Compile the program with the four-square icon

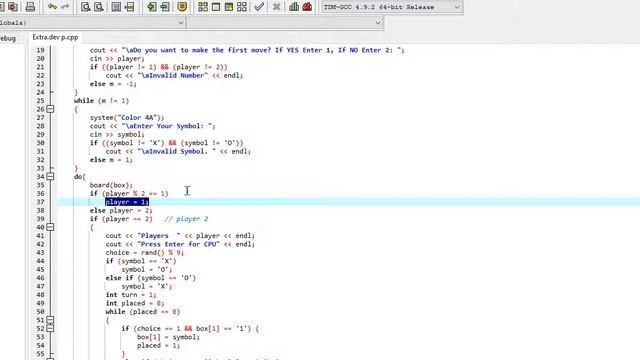pos(203,7)
